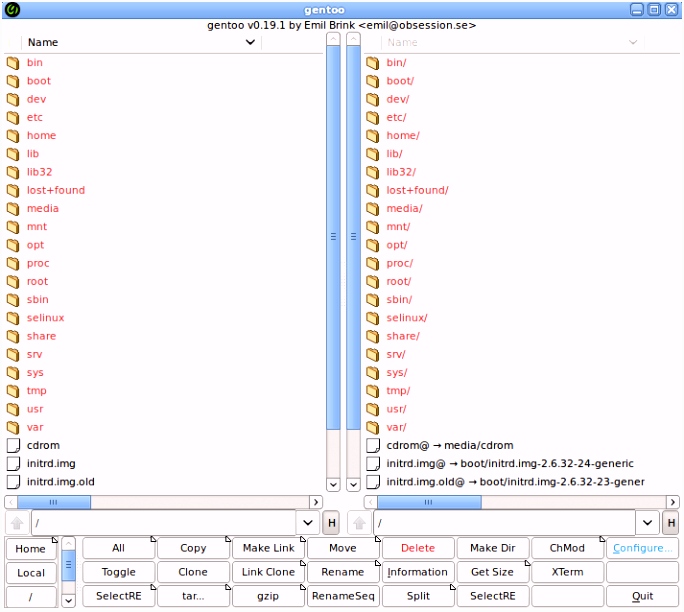Select the srv row in left pane
Screen dimensions: 684x612
(164, 355)
